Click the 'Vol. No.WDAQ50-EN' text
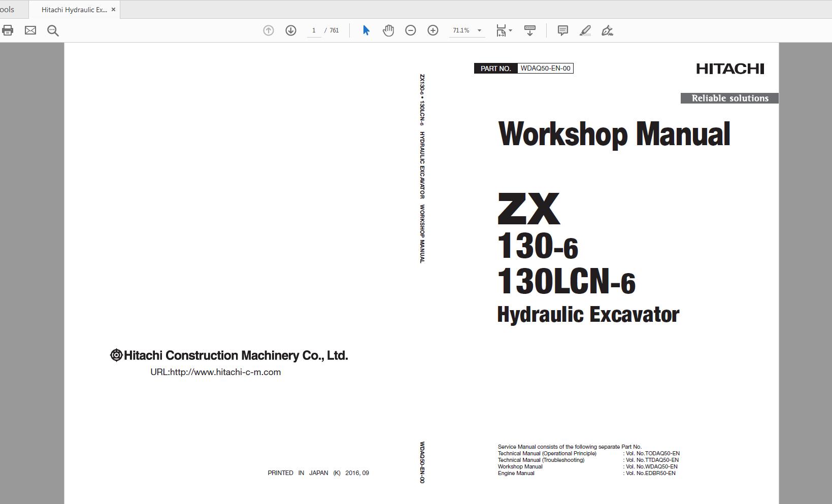The height and width of the screenshot is (504, 832). 652,467
